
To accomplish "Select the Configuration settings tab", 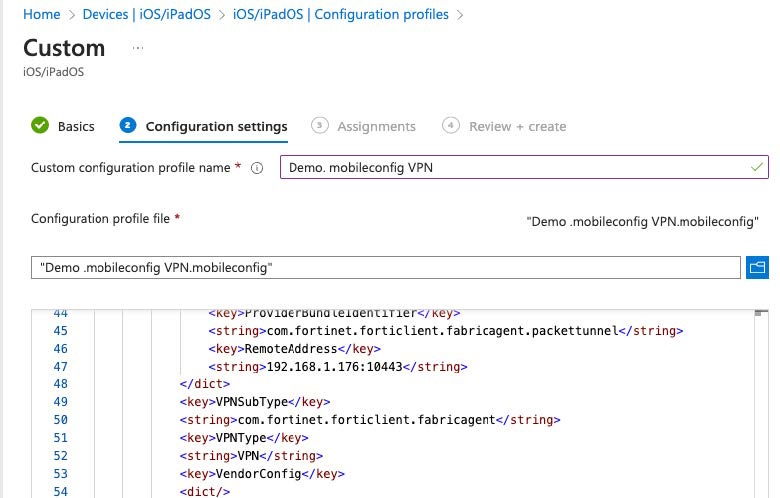I will point(216,126).
